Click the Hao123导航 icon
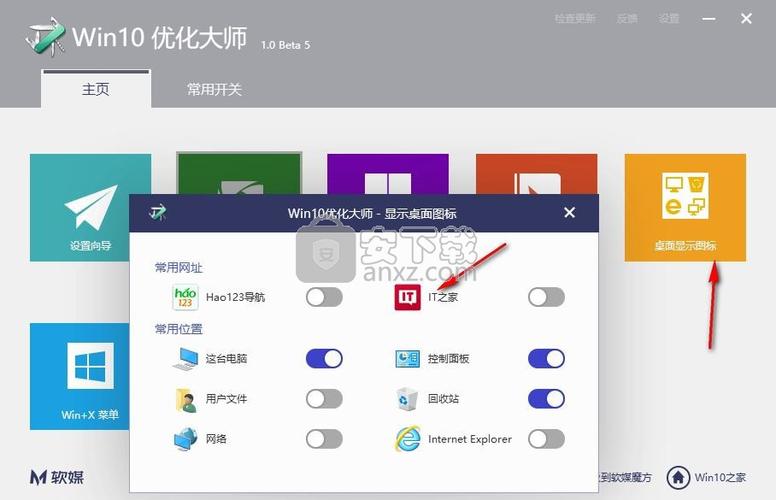This screenshot has height=500, width=776. click(185, 297)
